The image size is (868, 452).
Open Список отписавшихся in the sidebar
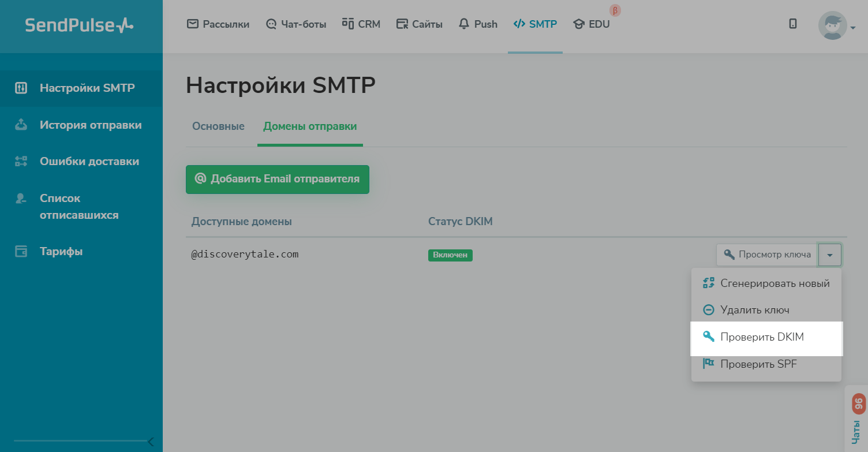(x=81, y=207)
